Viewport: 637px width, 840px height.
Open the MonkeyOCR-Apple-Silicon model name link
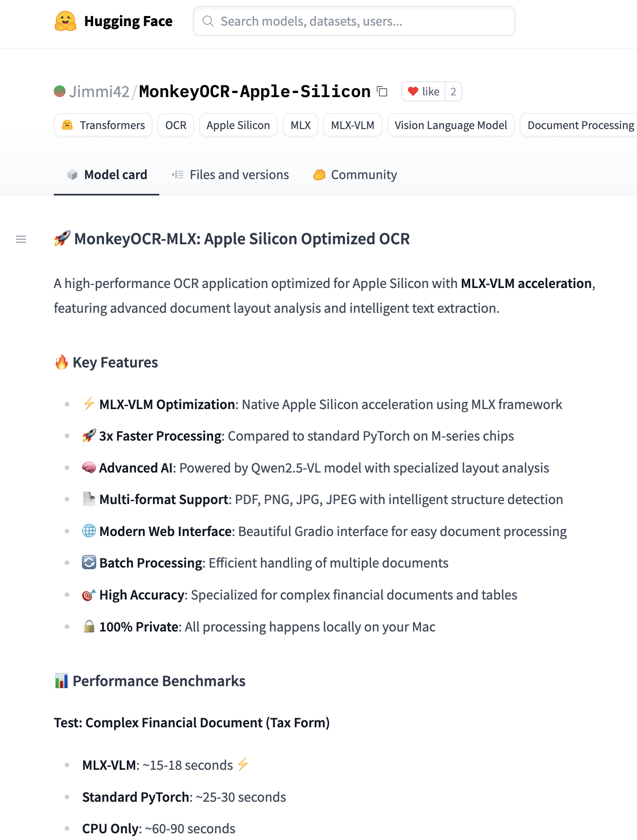point(255,91)
